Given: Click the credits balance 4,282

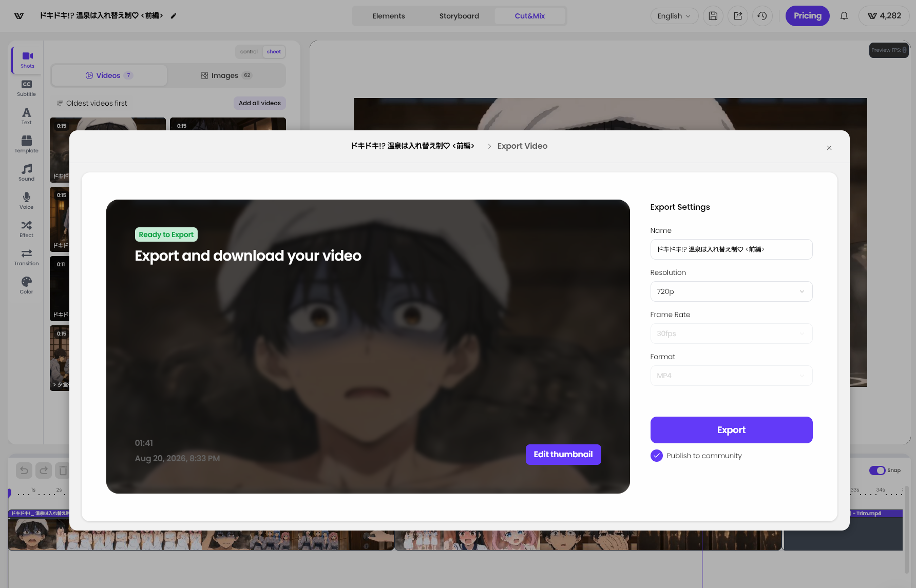Looking at the screenshot, I should point(884,16).
